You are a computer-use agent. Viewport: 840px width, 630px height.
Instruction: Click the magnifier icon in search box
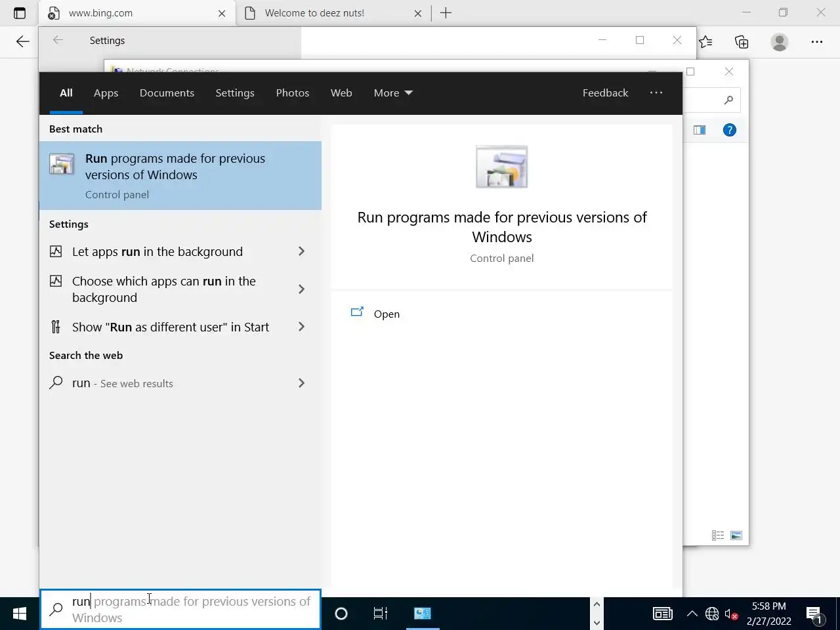56,609
